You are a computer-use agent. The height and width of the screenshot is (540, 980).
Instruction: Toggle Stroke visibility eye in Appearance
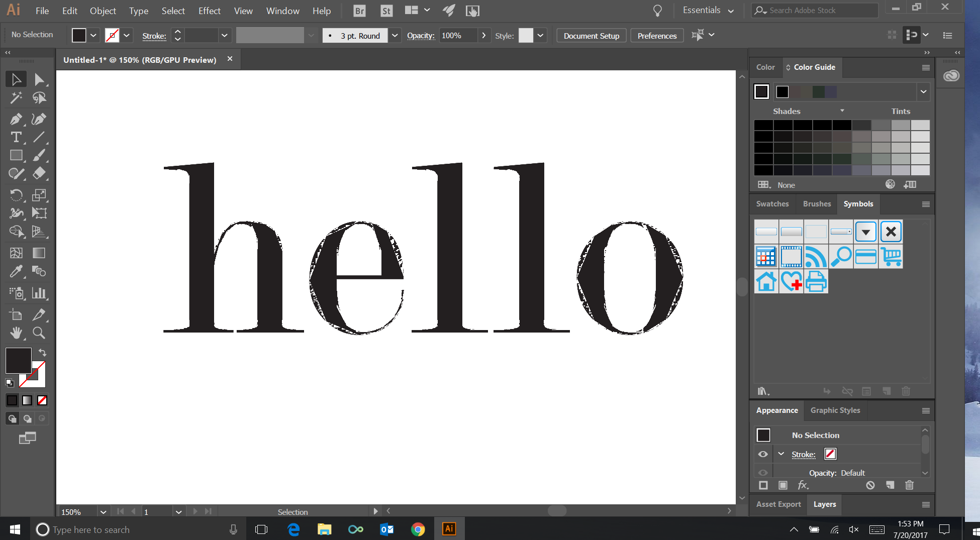pyautogui.click(x=763, y=454)
